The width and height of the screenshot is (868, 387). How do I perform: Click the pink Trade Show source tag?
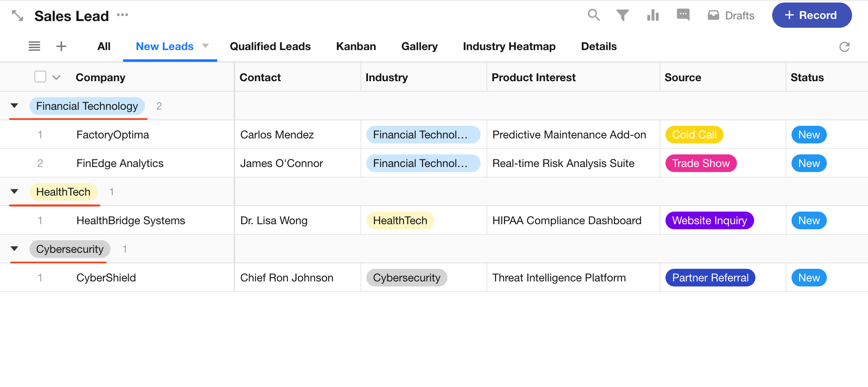pyautogui.click(x=701, y=163)
